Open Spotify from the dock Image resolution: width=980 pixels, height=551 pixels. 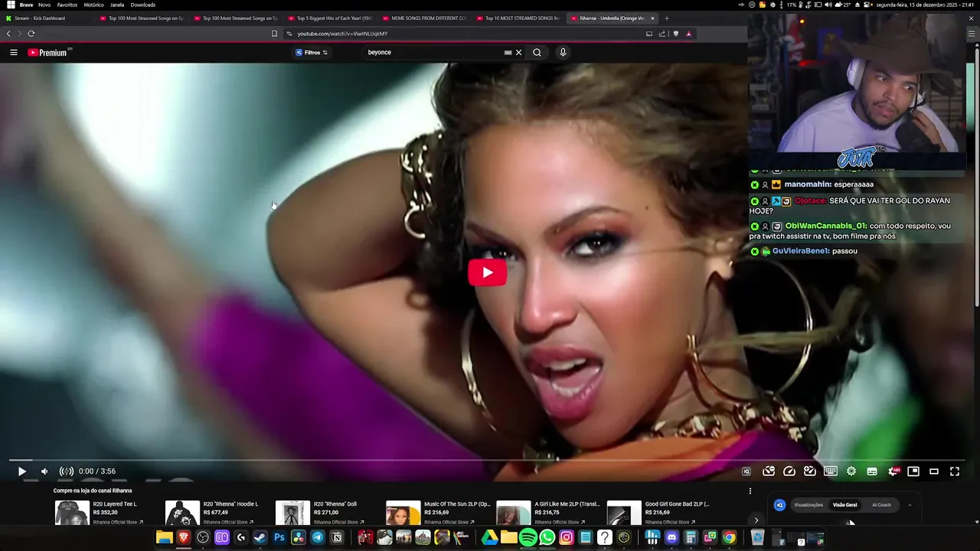(528, 538)
